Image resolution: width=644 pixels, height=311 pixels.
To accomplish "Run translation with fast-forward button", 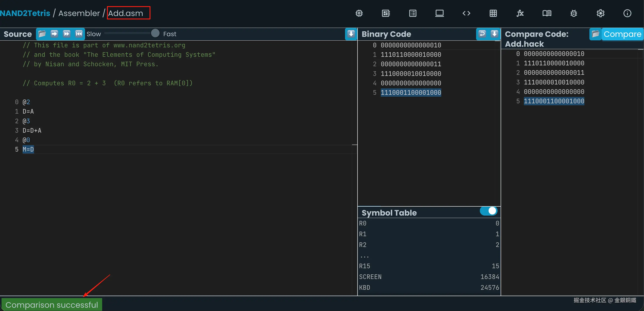I will 66,34.
